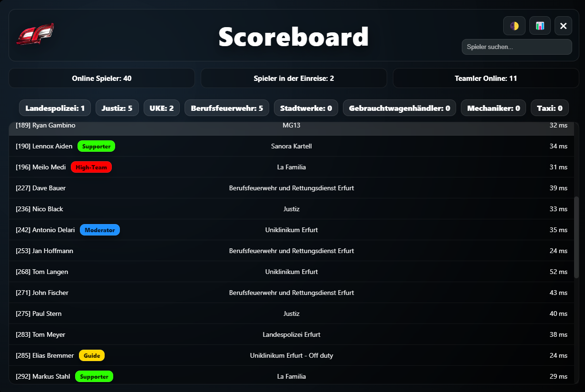Toggle the half-moon theme icon
585x392 pixels.
514,26
